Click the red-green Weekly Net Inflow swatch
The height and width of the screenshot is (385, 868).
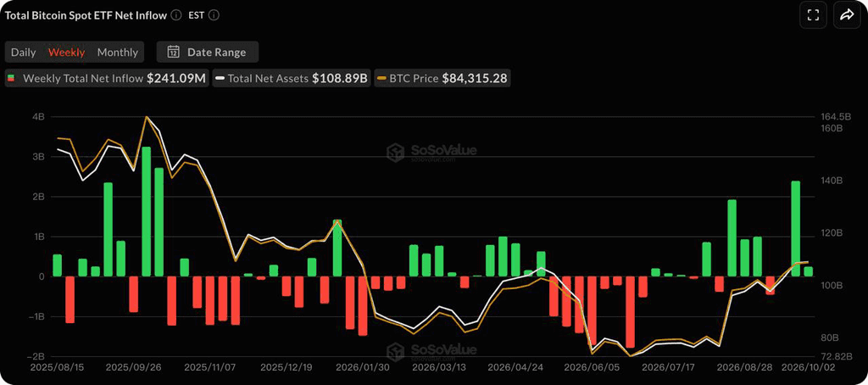click(x=11, y=79)
